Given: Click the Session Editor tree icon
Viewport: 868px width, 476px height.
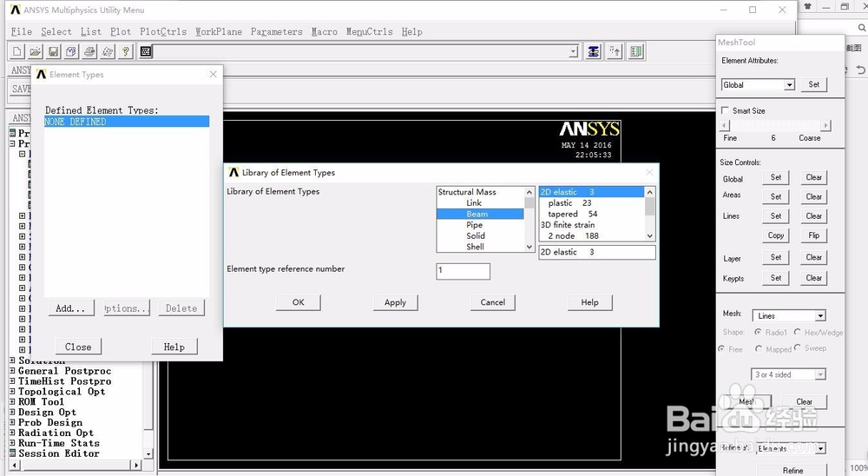Looking at the screenshot, I should (x=13, y=453).
